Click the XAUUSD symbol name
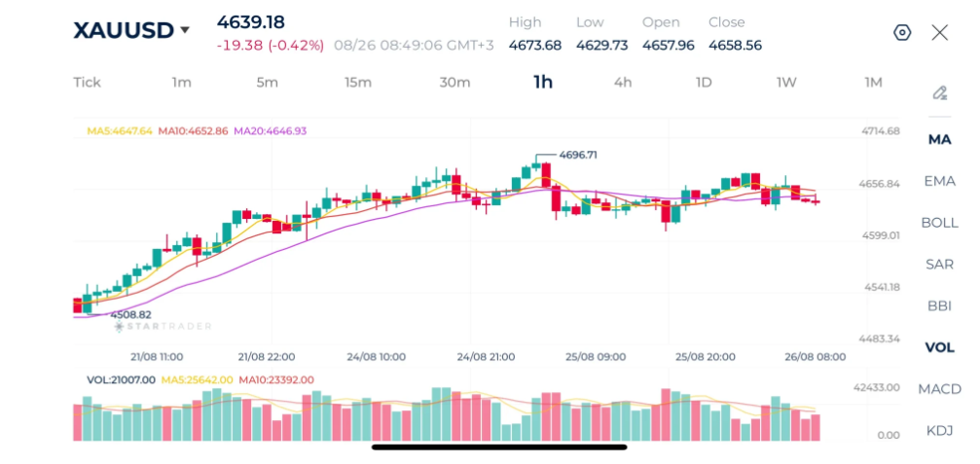 pyautogui.click(x=124, y=30)
